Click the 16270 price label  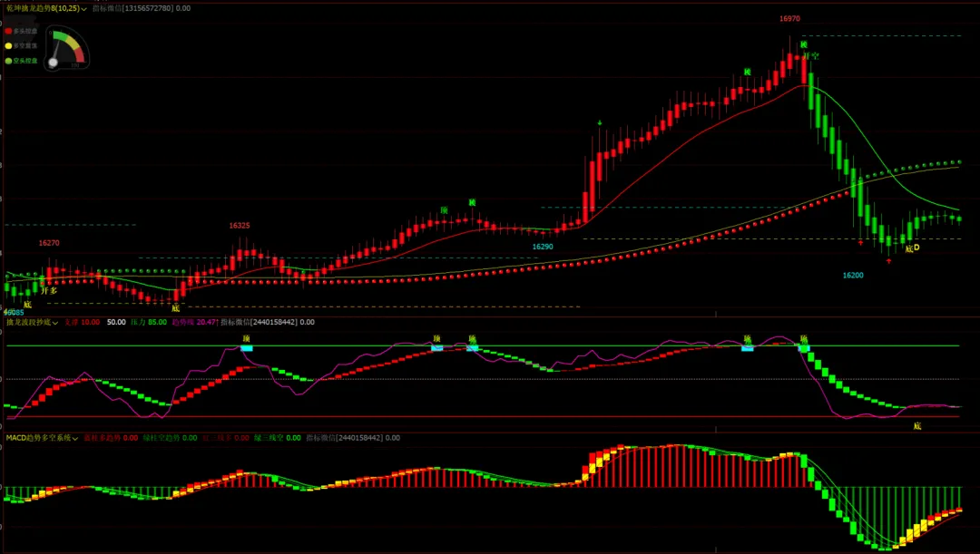[x=49, y=243]
